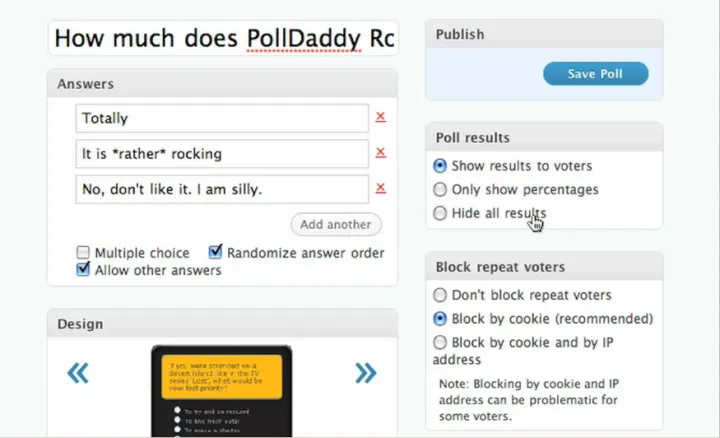
Task: Enable the Multiple choice checkbox
Action: pyautogui.click(x=83, y=253)
